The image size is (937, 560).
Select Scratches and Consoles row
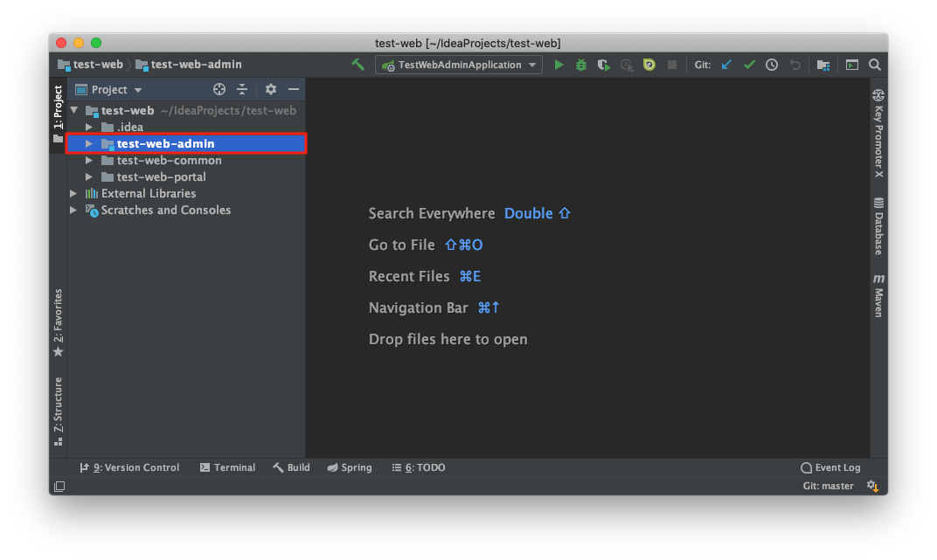pos(186,211)
